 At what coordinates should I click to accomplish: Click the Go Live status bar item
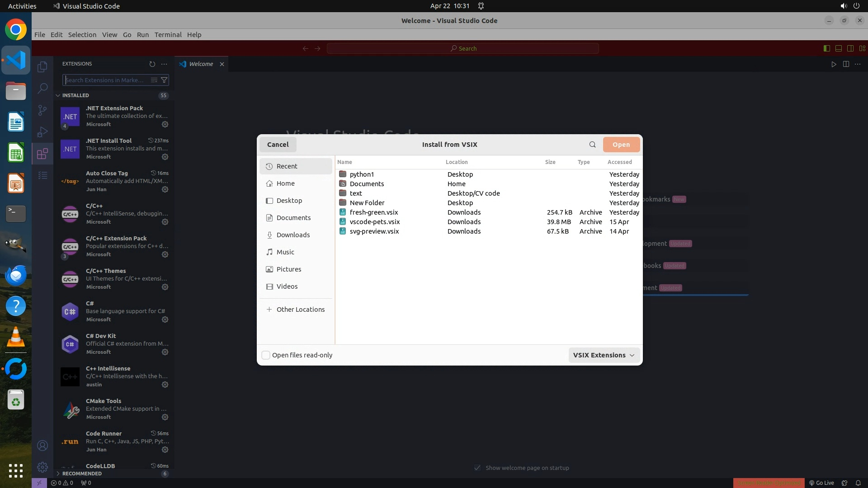(822, 483)
